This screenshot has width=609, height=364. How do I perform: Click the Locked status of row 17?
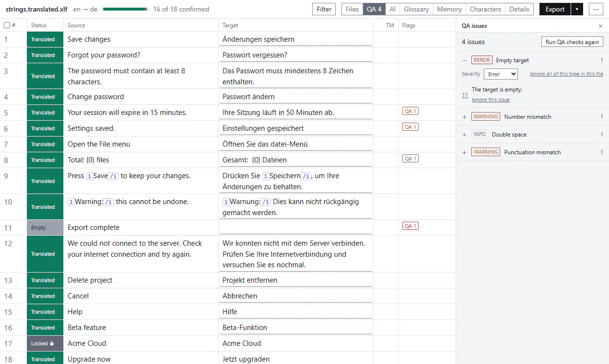point(45,343)
